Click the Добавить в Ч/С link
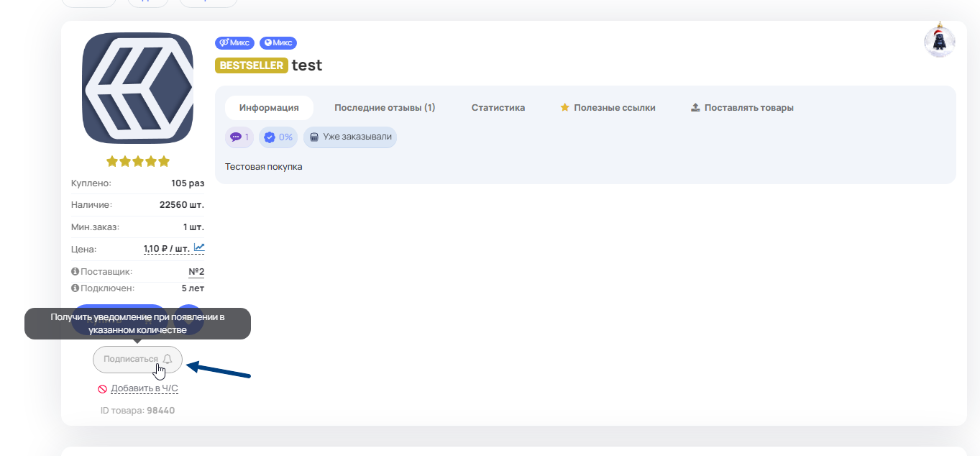980x456 pixels. [x=144, y=388]
